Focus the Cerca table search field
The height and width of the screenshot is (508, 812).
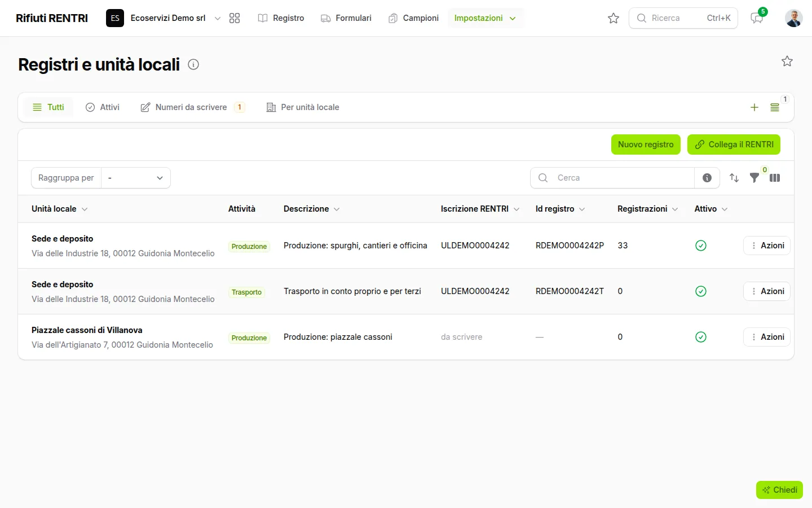[x=612, y=178]
